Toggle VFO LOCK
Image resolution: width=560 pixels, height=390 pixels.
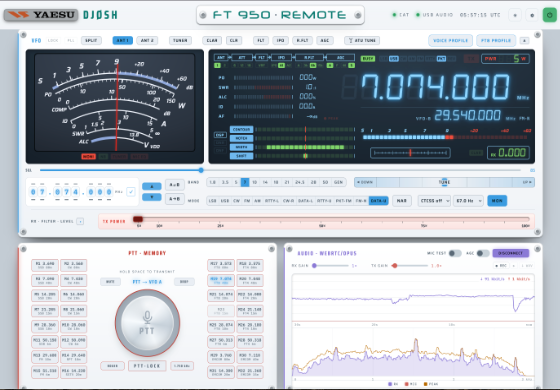(53, 40)
